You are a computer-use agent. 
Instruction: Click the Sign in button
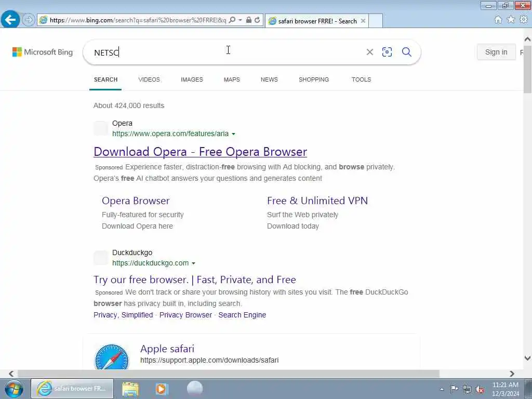tap(496, 52)
